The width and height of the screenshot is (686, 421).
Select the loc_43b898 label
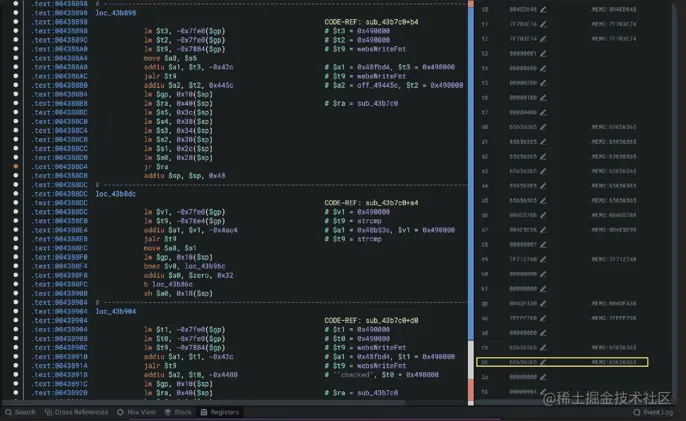coord(116,13)
